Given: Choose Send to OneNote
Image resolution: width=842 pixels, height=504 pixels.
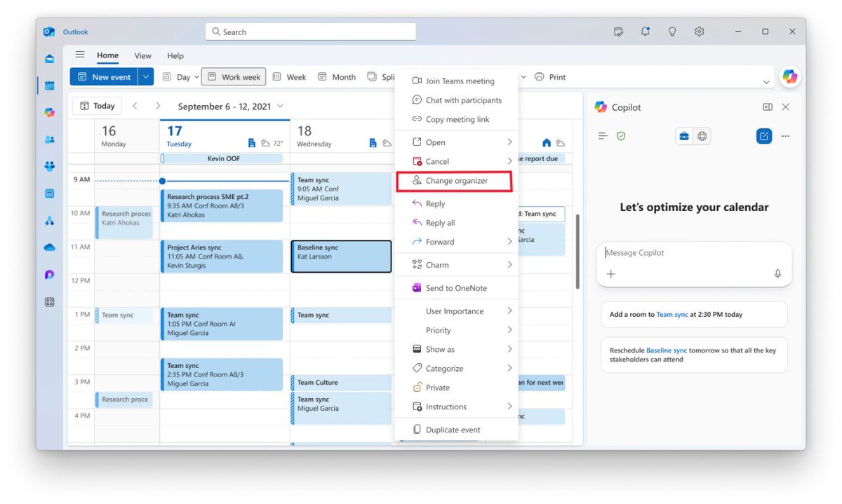Looking at the screenshot, I should pyautogui.click(x=457, y=288).
